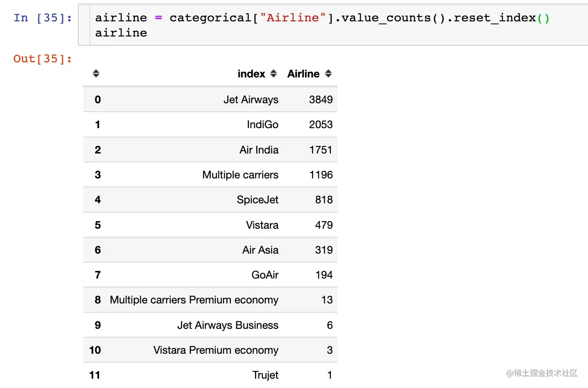
Task: Click row index 7
Action: (x=98, y=275)
